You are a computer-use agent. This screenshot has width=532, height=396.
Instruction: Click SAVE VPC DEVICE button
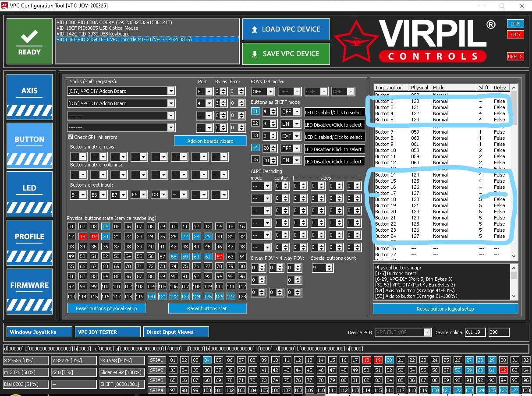pyautogui.click(x=286, y=54)
